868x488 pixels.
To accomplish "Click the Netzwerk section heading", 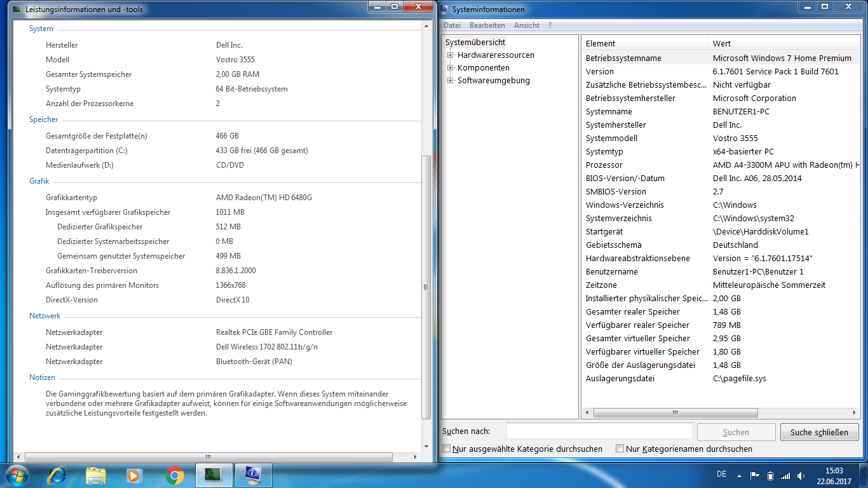I will (44, 316).
